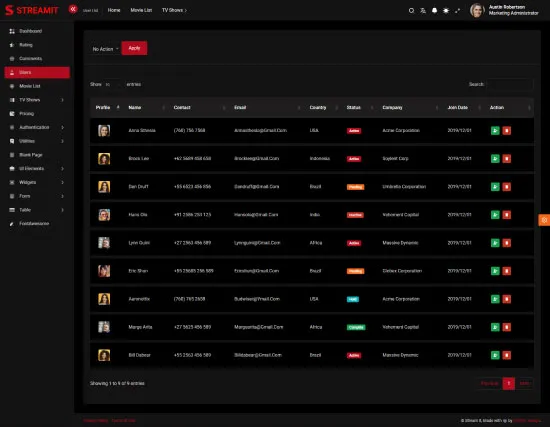
Task: Click green add-user icon for Anna Sthesia
Action: click(495, 131)
